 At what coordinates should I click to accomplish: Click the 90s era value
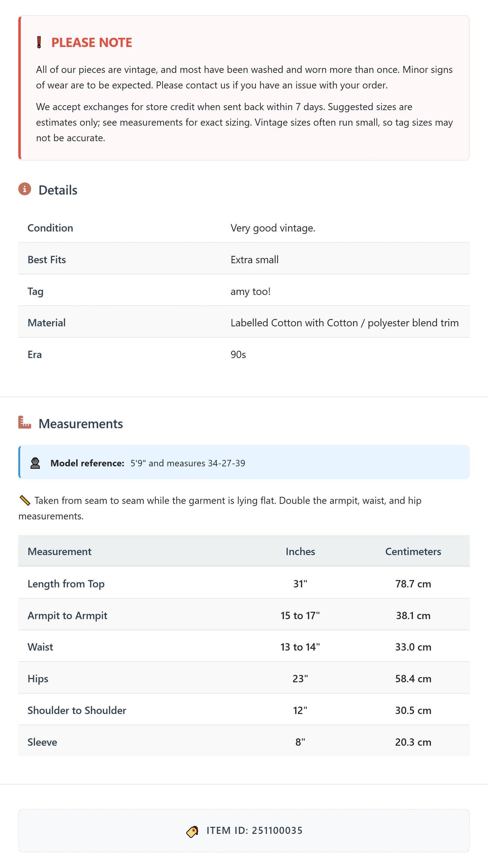pyautogui.click(x=238, y=355)
